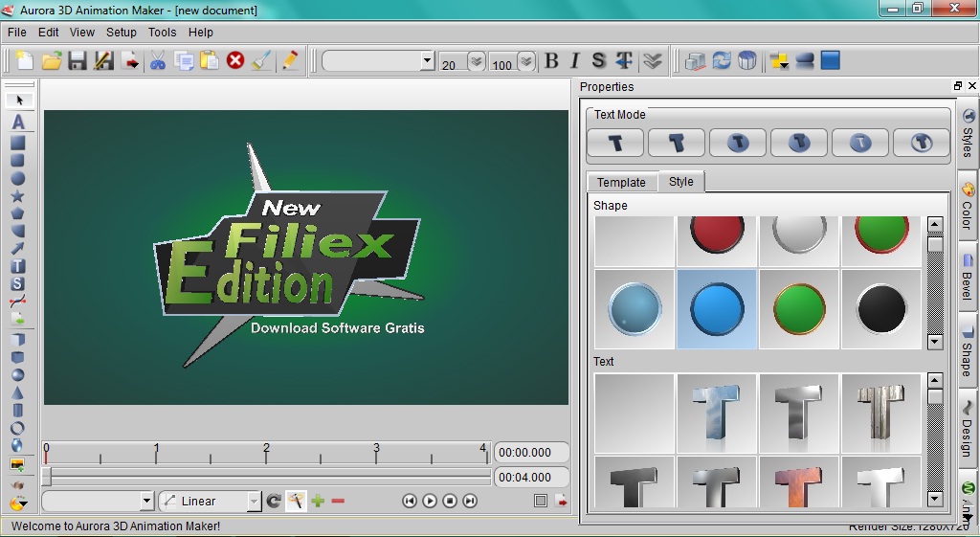
Task: Switch to the Template tab
Action: coord(621,182)
